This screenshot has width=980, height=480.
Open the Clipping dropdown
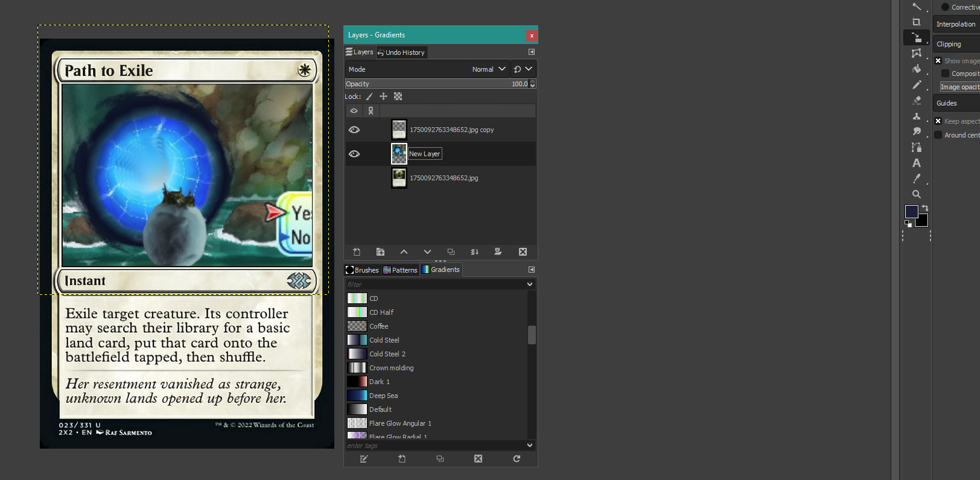pyautogui.click(x=956, y=44)
